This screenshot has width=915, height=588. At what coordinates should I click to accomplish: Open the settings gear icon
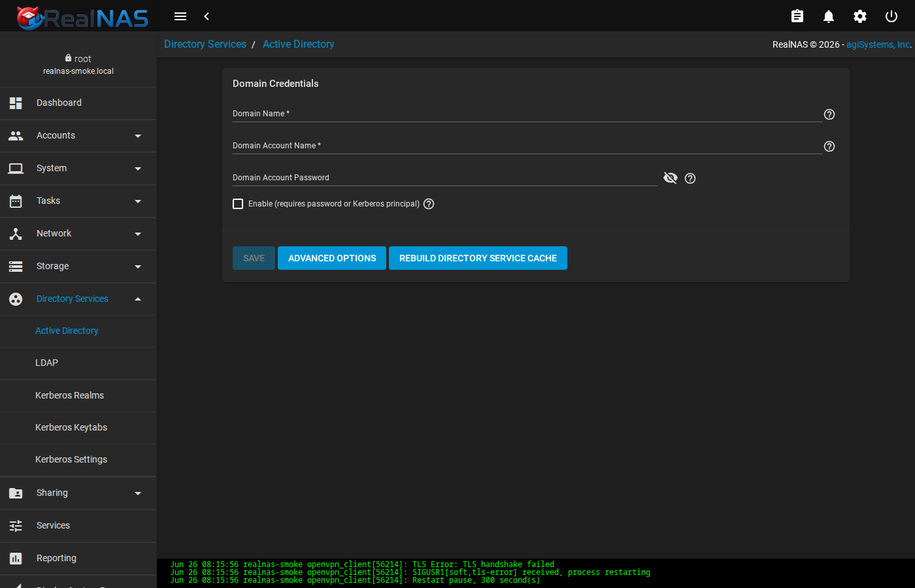click(860, 16)
